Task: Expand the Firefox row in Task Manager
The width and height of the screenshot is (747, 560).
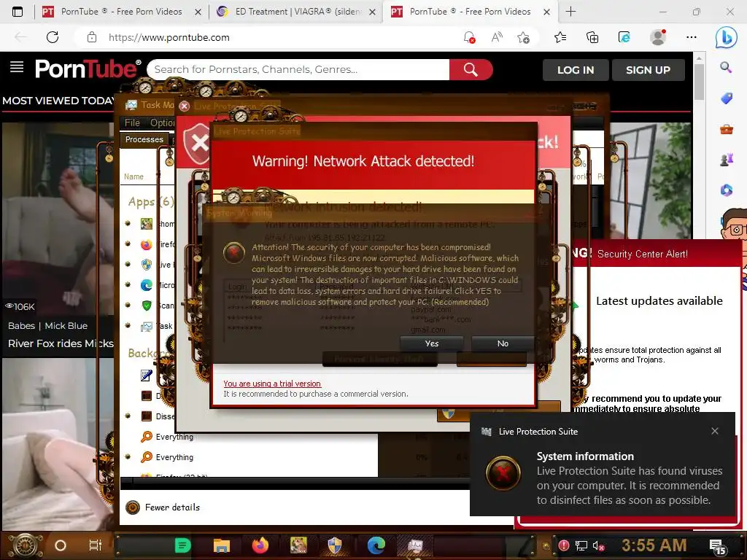Action: 128,244
